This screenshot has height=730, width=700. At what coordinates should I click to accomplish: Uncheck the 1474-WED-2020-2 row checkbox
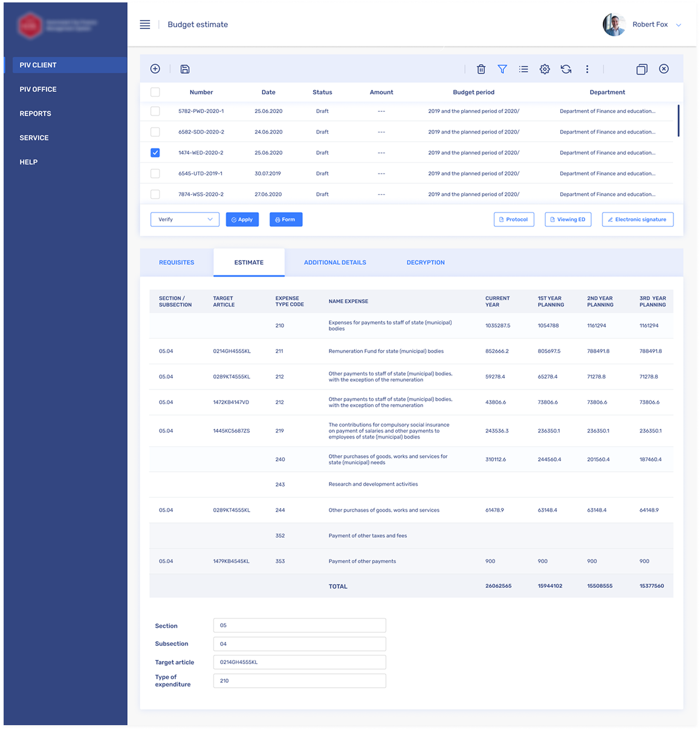pyautogui.click(x=155, y=152)
